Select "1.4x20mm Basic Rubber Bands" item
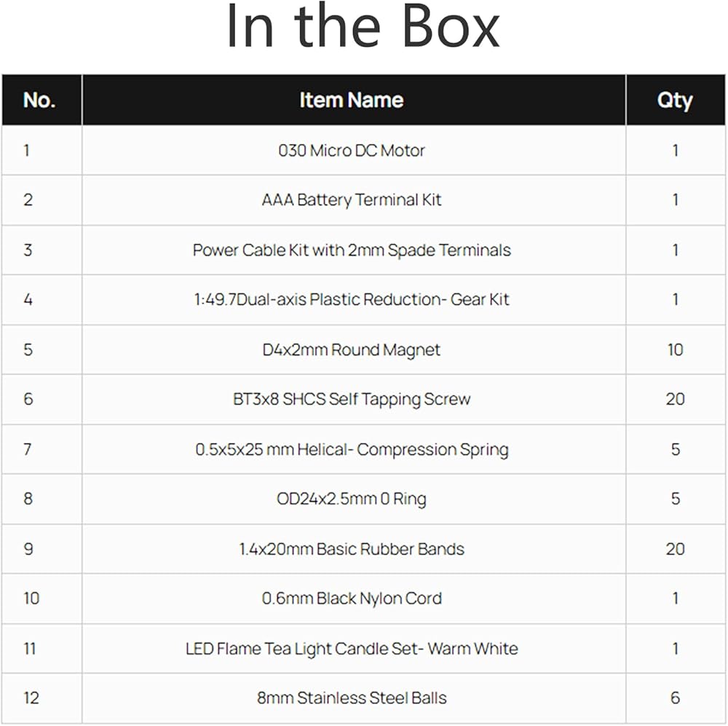The width and height of the screenshot is (728, 726). (x=352, y=549)
